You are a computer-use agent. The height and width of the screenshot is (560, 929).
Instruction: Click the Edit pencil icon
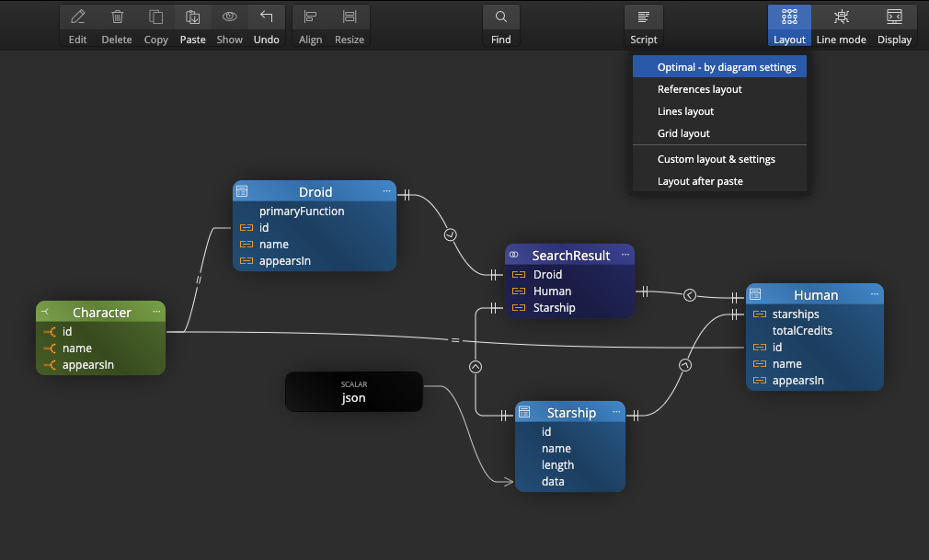coord(78,17)
